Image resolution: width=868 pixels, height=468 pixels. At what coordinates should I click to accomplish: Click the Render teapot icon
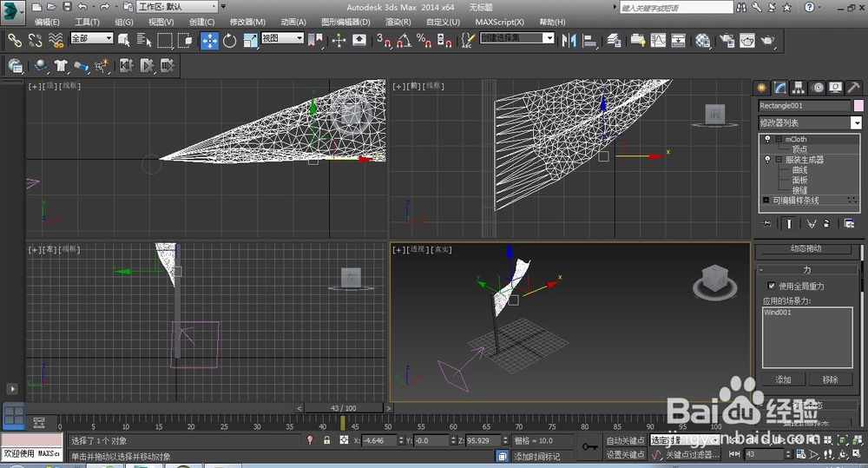tap(768, 40)
